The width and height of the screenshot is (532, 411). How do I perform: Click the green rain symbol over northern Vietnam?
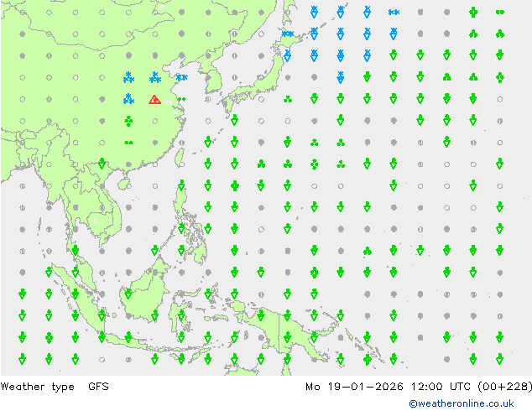click(x=102, y=164)
